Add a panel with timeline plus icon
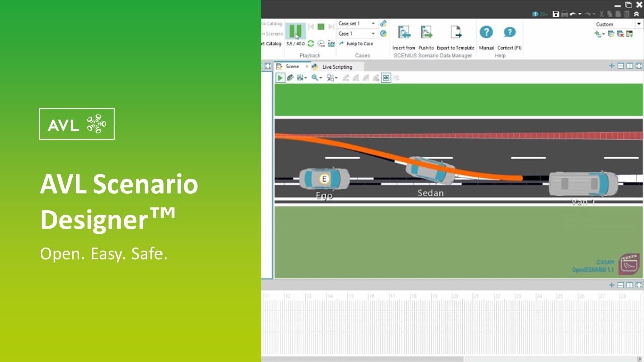This screenshot has height=362, width=644. coord(612,285)
